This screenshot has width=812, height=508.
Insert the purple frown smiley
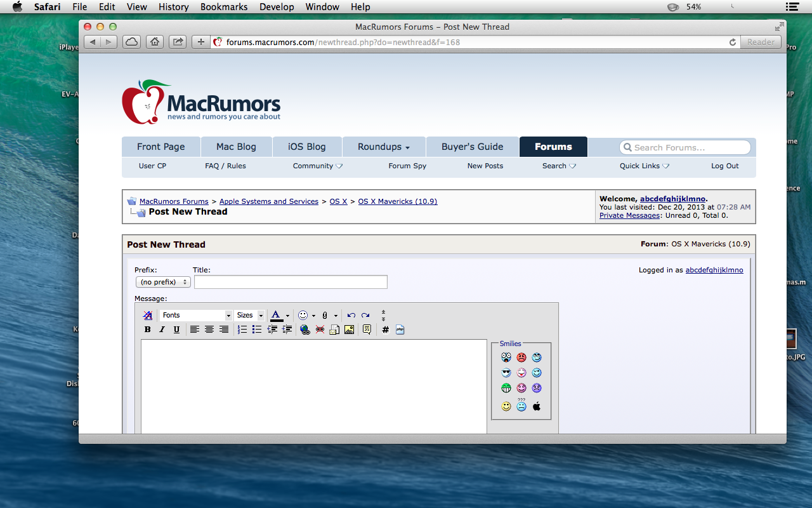537,388
